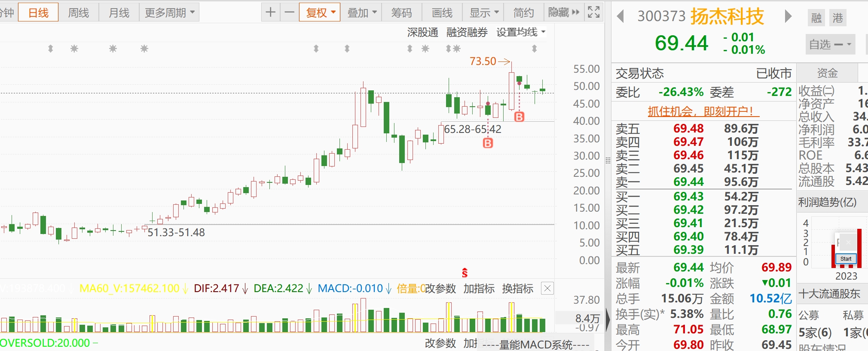868x351 pixels.
Task: Open 复权 adjustment dropdown
Action: [320, 12]
